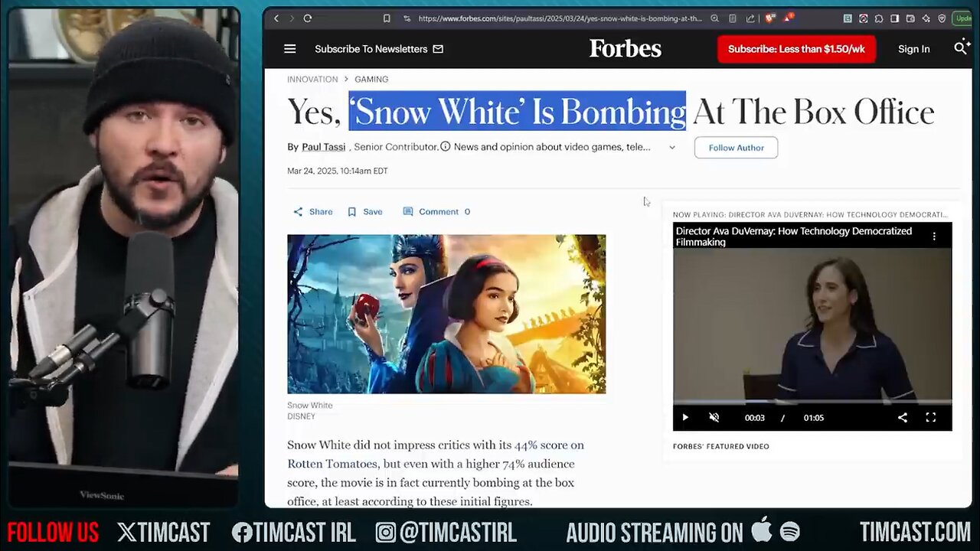
Task: Click the Follow Author button
Action: point(736,148)
